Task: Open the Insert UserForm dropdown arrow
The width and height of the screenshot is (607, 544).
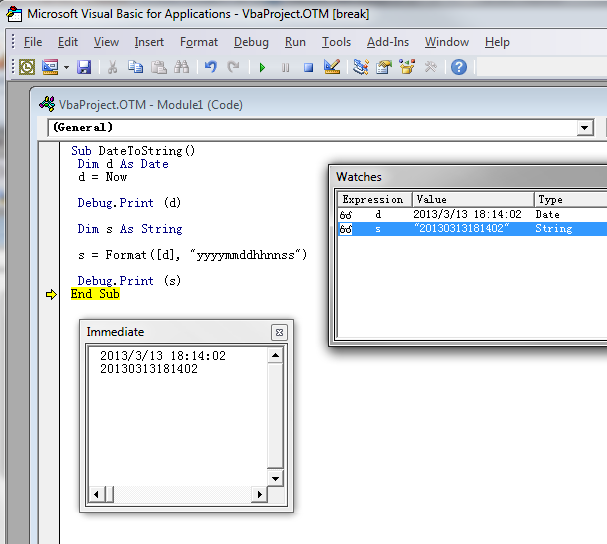Action: [x=67, y=67]
